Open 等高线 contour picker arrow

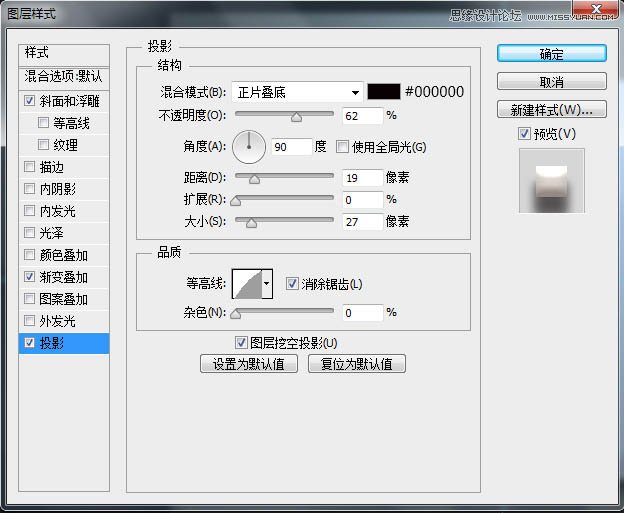pos(267,284)
